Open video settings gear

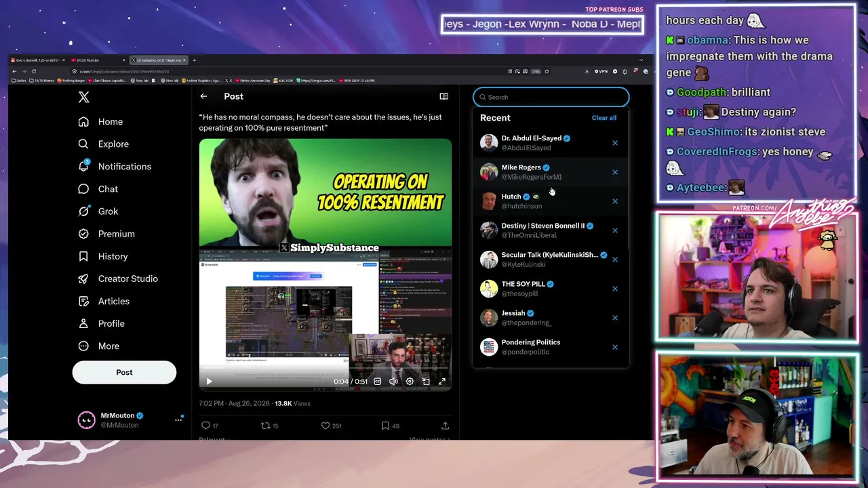(410, 382)
